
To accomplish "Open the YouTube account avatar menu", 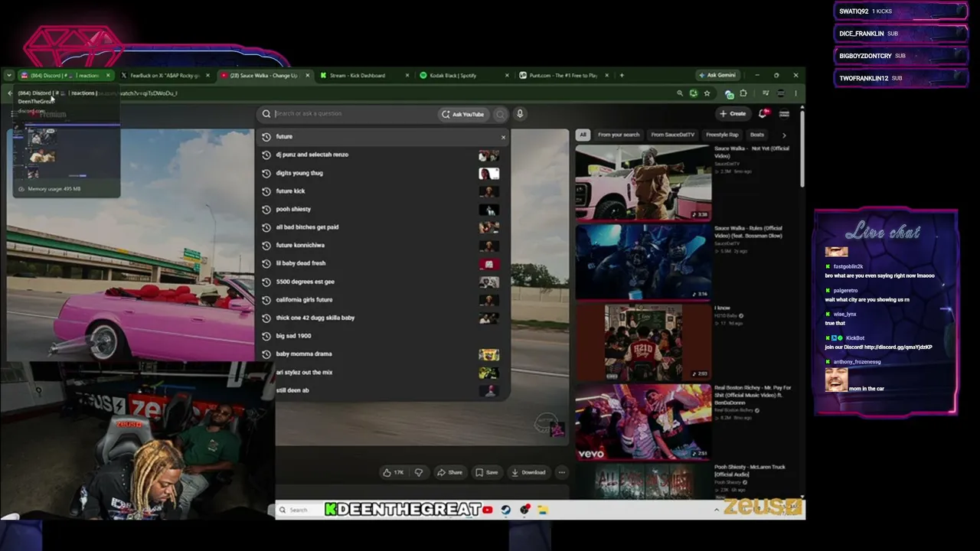I will (784, 113).
